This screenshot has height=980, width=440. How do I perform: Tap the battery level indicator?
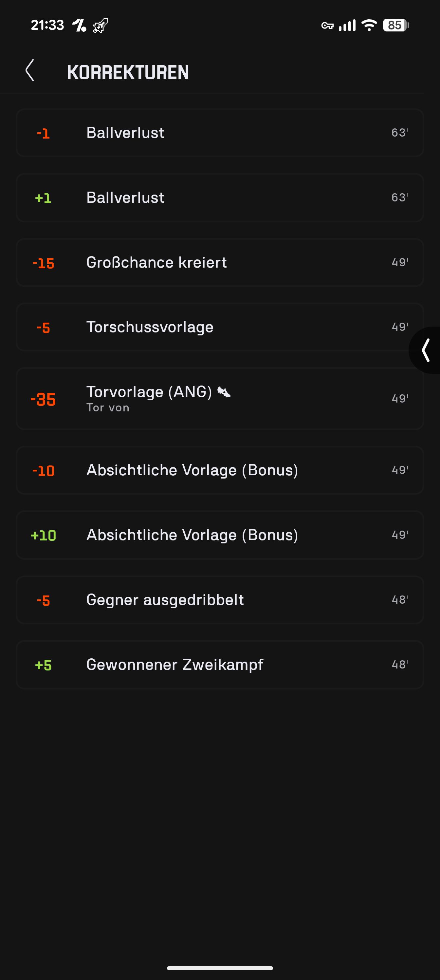pos(395,26)
